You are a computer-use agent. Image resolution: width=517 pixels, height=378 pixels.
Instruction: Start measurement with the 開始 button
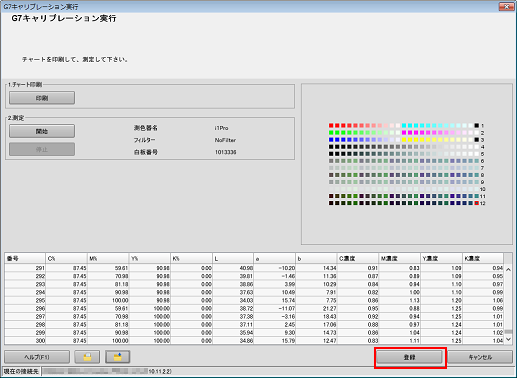coord(42,131)
